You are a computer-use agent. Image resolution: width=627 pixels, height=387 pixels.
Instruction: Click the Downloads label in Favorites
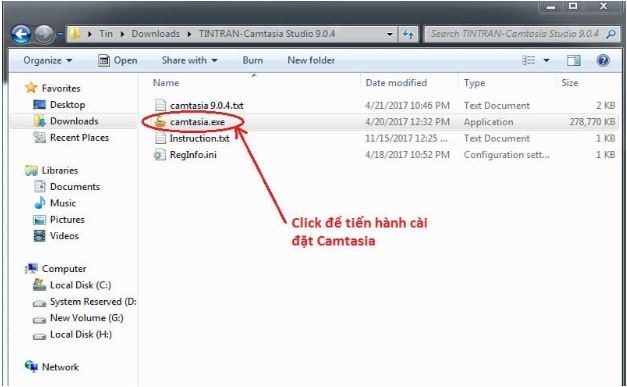(74, 121)
